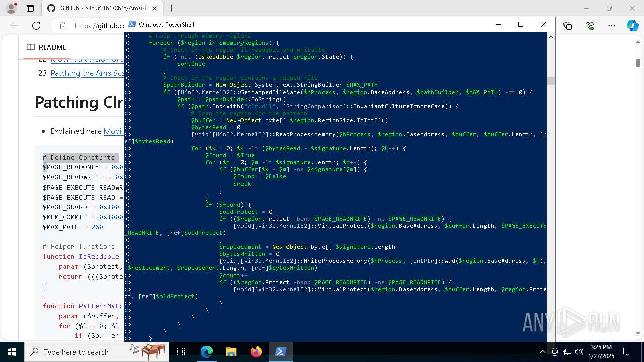
Task: Click the 'continue' keyword in PowerShell
Action: click(191, 64)
